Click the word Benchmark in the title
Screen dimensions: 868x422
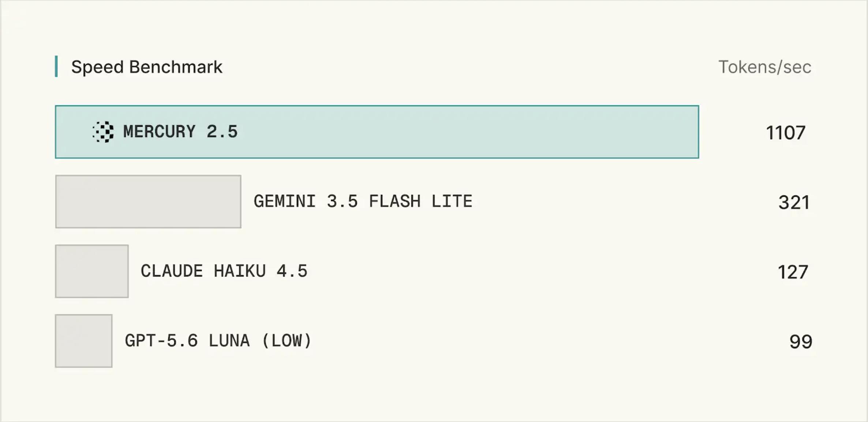click(x=176, y=67)
